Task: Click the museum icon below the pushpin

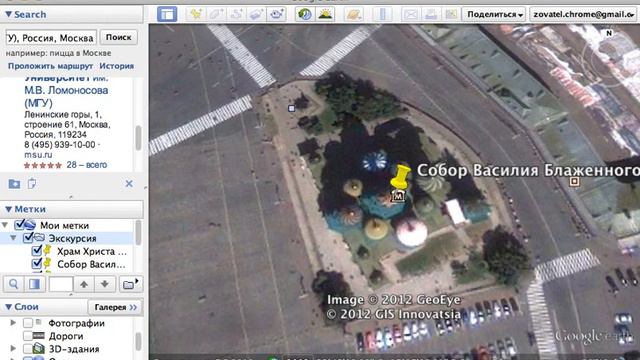Action: tap(398, 196)
